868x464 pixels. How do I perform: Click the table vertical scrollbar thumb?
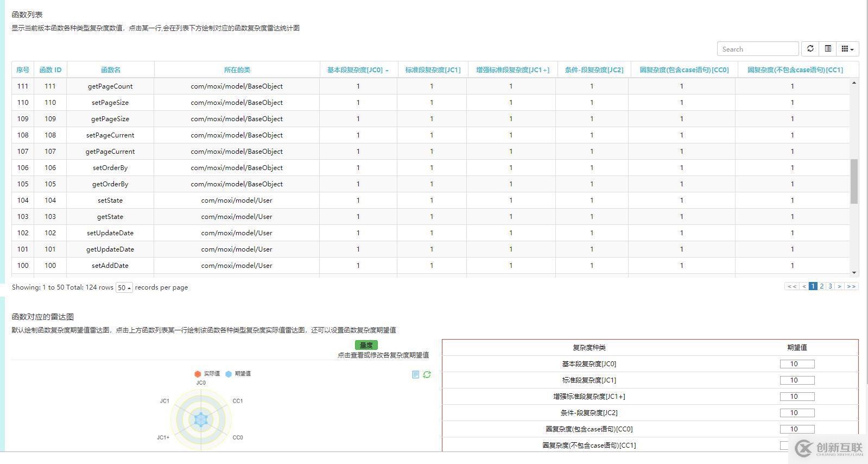click(x=854, y=181)
